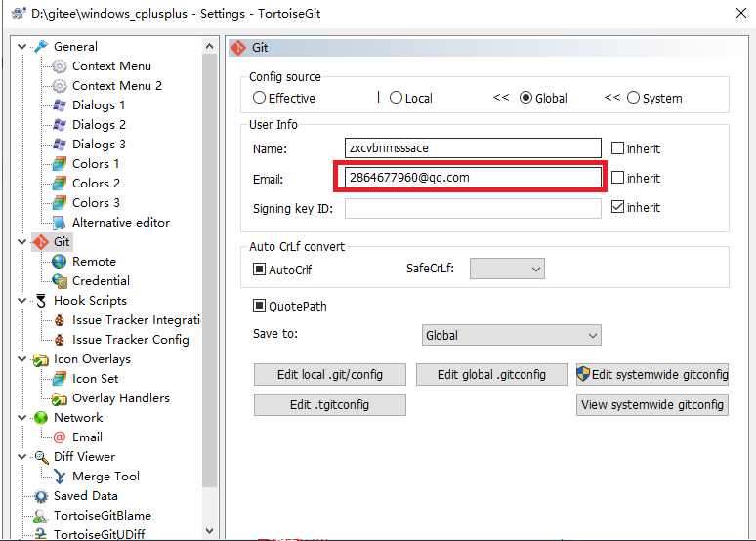Click the Name text field
The image size is (756, 541).
click(473, 148)
